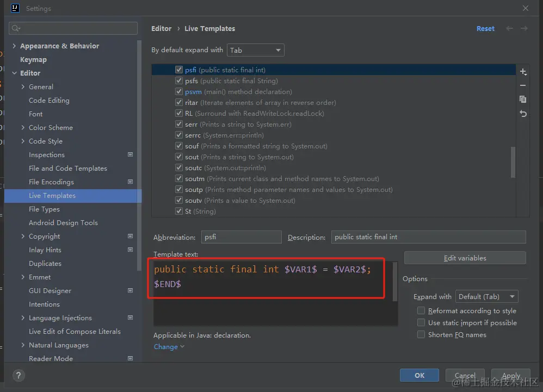Add a new live template with plus icon
543x392 pixels.
523,72
